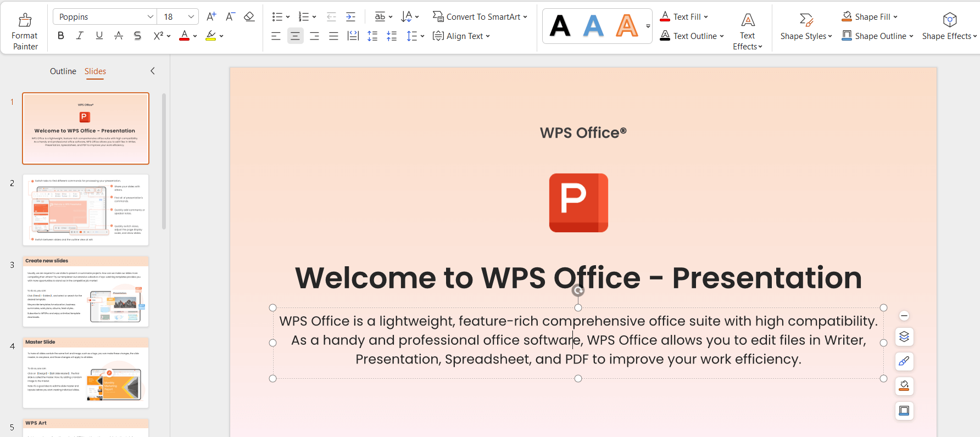Insert a bulleted list
Image resolution: width=980 pixels, height=437 pixels.
(277, 17)
